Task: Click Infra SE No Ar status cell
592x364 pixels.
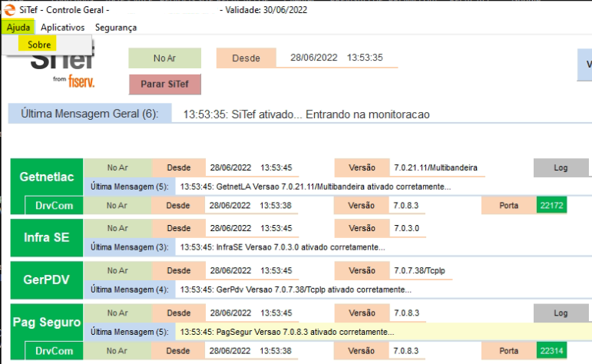Action: pyautogui.click(x=117, y=228)
